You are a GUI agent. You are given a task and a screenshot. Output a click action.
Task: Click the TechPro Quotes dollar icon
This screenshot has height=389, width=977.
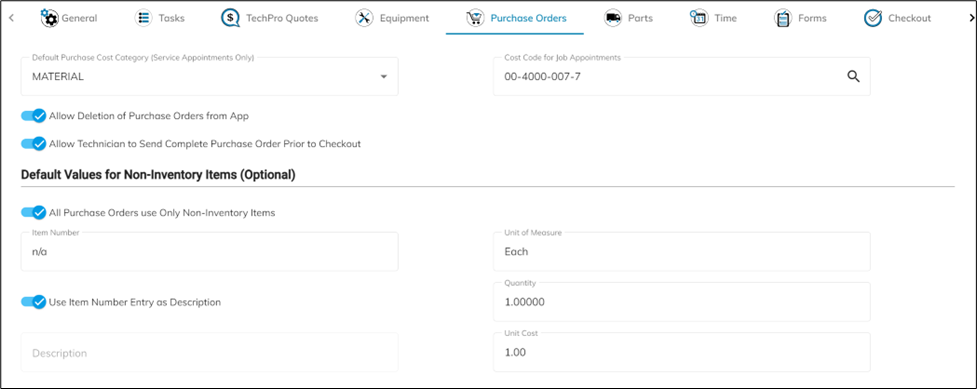point(230,18)
